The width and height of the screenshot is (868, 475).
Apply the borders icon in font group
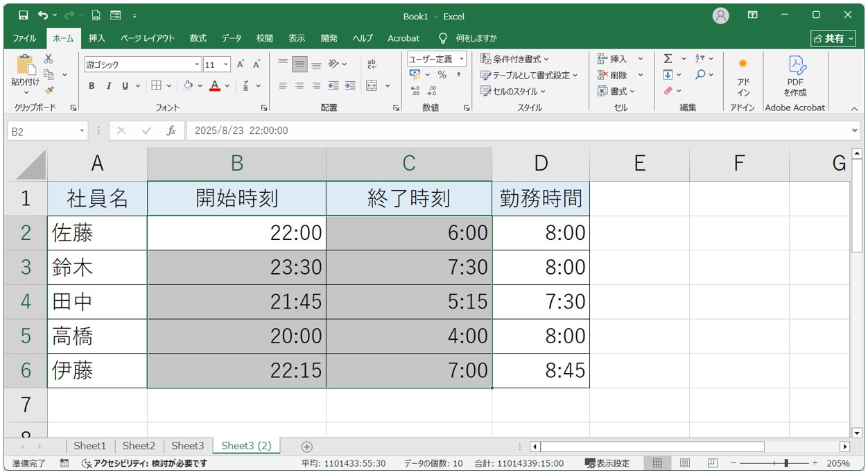[156, 86]
